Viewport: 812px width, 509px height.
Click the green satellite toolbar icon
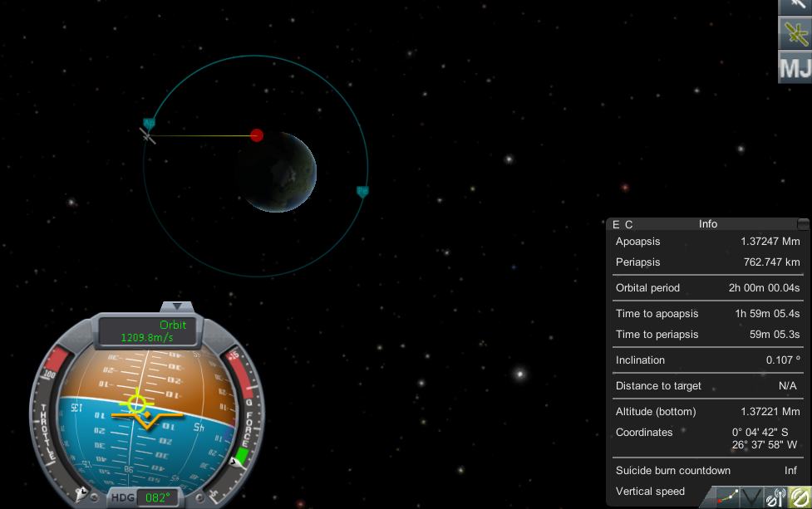[795, 33]
